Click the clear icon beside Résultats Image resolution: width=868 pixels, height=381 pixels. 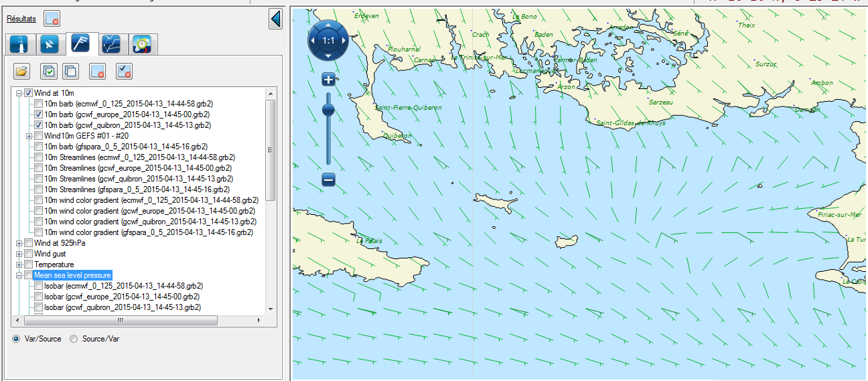[x=52, y=19]
